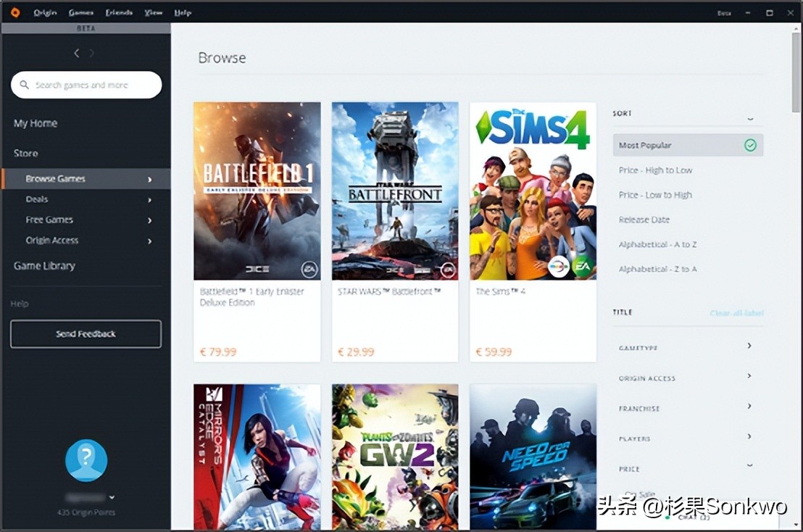Select Browse Games in sidebar

86,179
